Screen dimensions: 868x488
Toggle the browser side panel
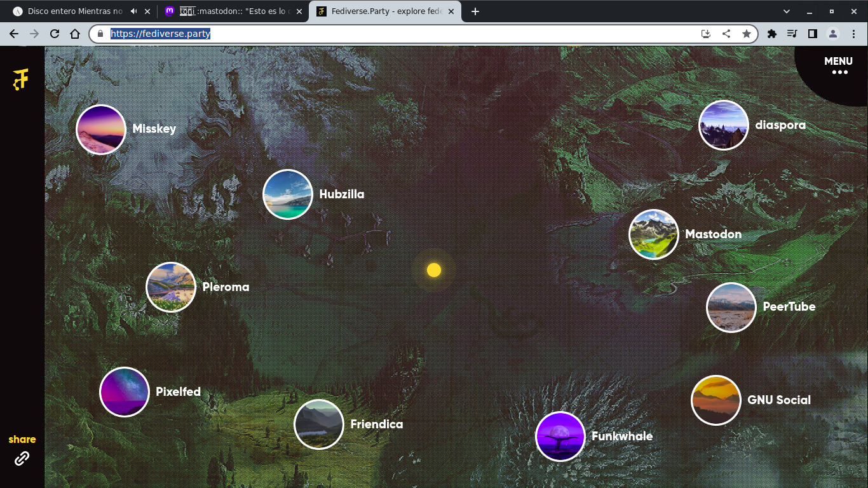(813, 34)
